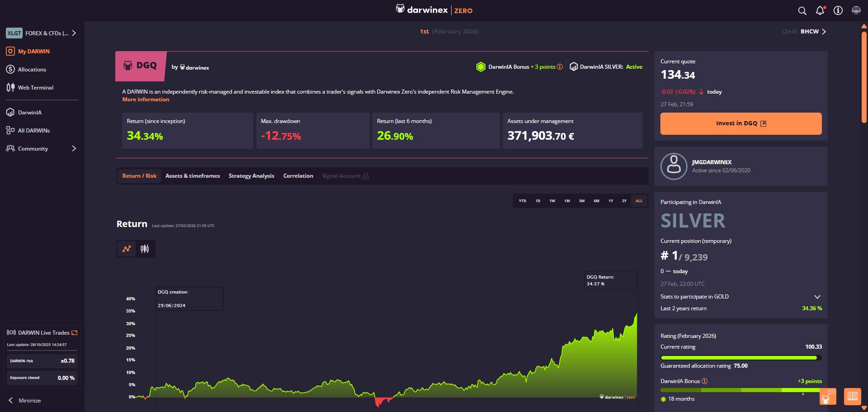The height and width of the screenshot is (412, 868).
Task: Expand the XLGT FOREX & CFDs selector
Action: click(x=41, y=33)
